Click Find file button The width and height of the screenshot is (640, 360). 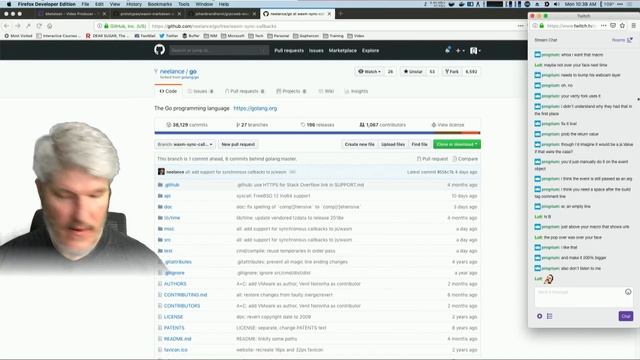pyautogui.click(x=419, y=144)
